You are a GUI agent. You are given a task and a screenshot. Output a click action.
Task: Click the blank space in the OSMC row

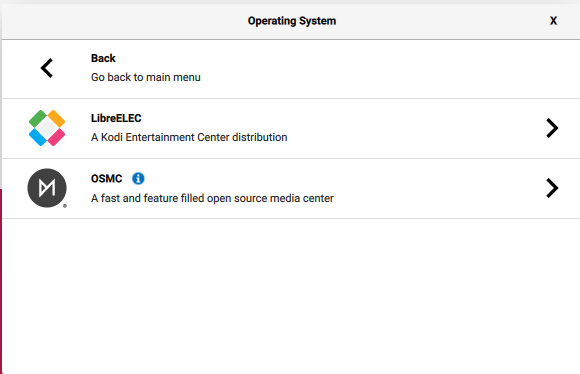coord(436,188)
